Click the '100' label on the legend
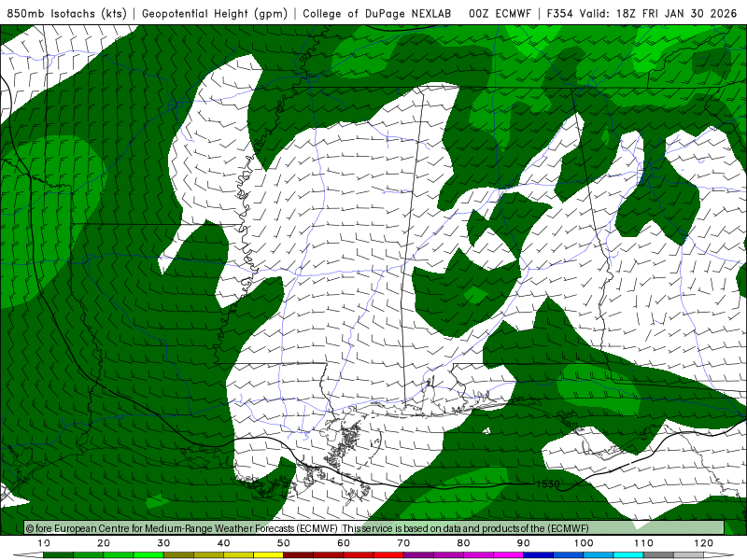Screen dimensions: 747x560 click(584, 543)
